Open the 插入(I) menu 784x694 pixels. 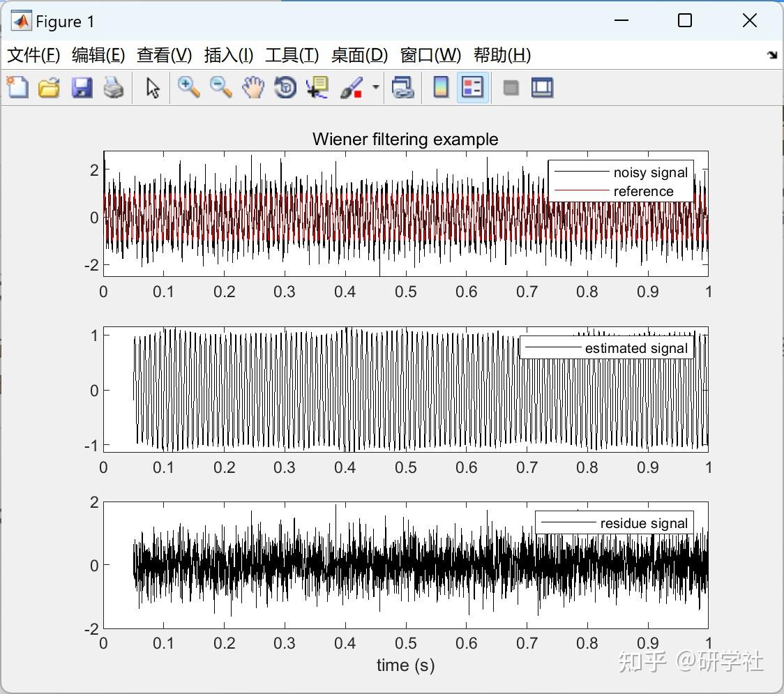(x=229, y=55)
